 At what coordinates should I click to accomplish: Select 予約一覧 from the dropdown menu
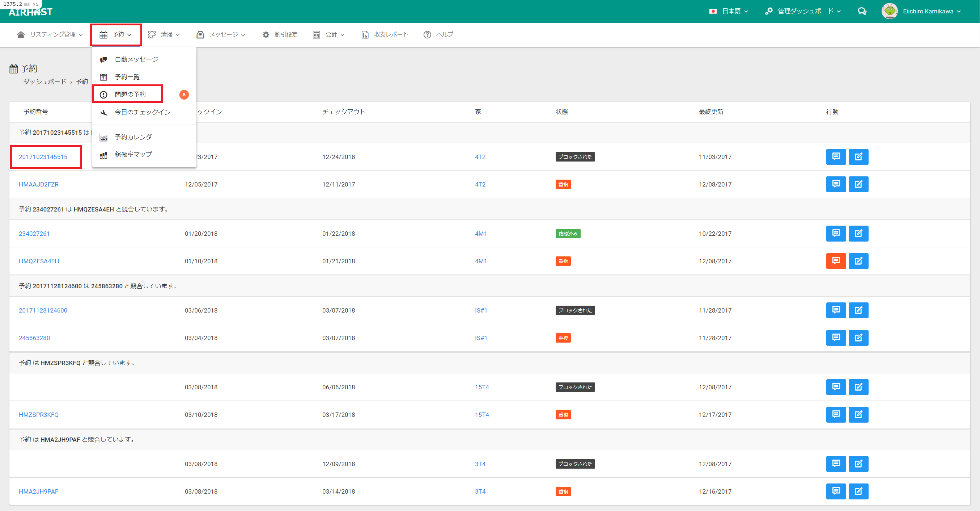[127, 77]
